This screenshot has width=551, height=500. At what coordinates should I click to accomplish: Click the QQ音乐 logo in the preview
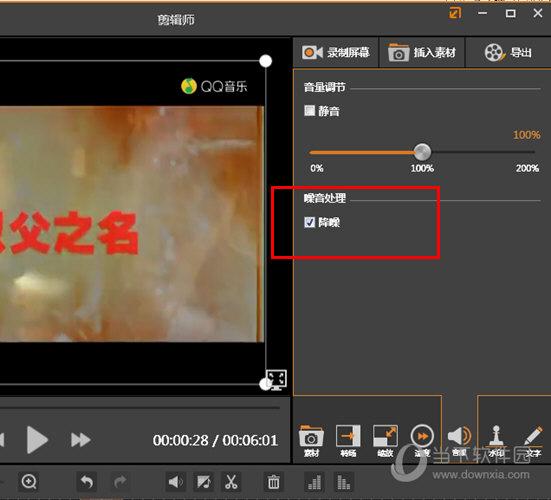pos(214,86)
